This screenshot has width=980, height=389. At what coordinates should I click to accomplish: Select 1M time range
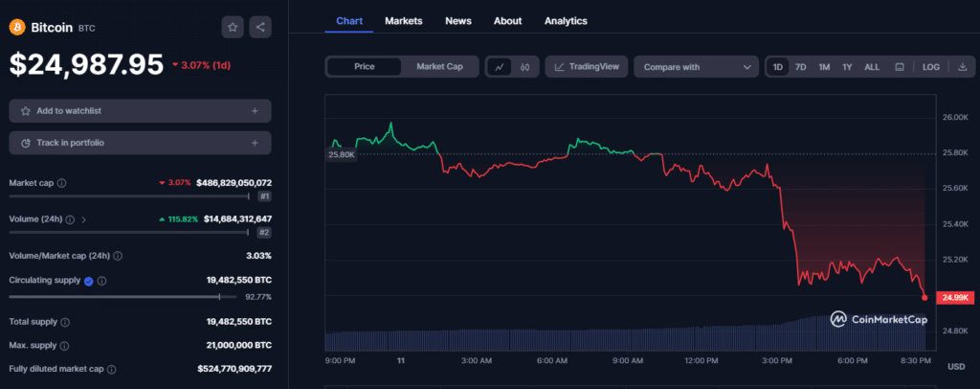pos(824,67)
